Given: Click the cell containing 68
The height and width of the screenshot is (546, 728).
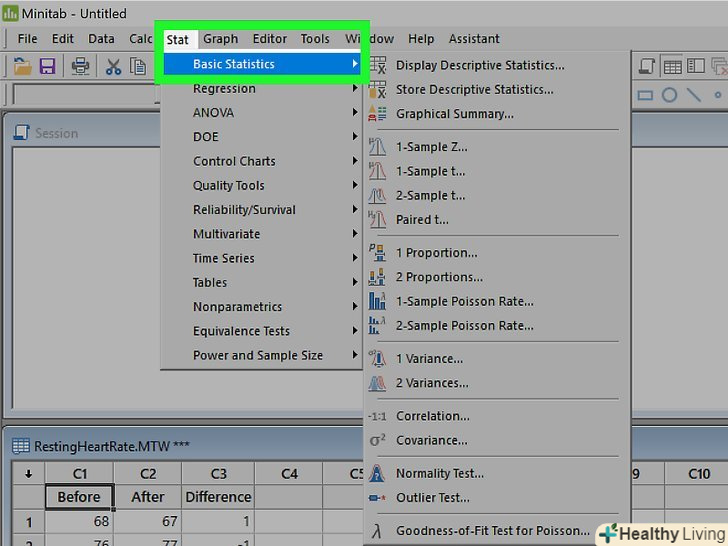Looking at the screenshot, I should point(79,521).
